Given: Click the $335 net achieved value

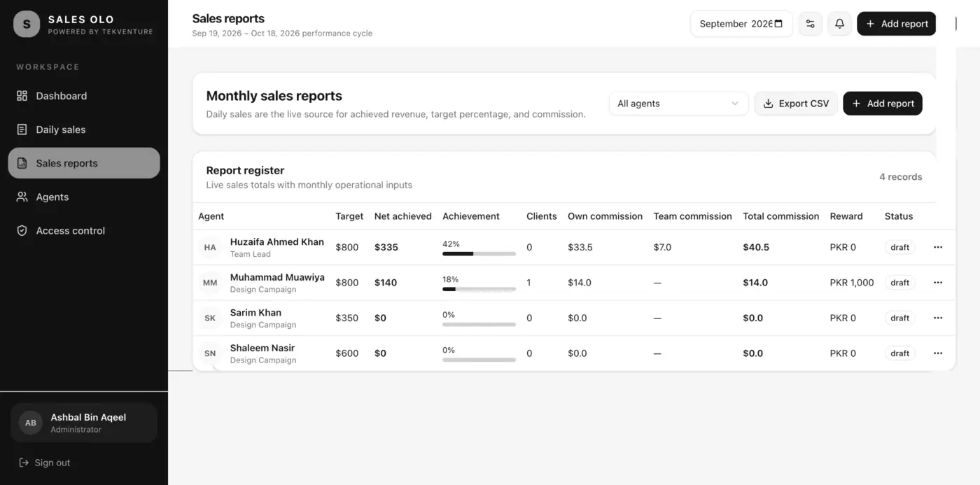Looking at the screenshot, I should click(x=386, y=247).
